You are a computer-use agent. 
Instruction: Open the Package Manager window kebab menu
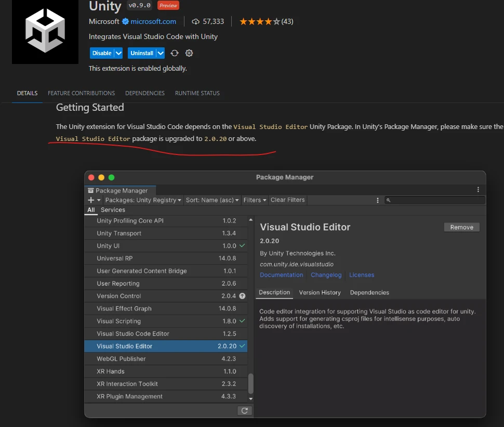point(478,190)
